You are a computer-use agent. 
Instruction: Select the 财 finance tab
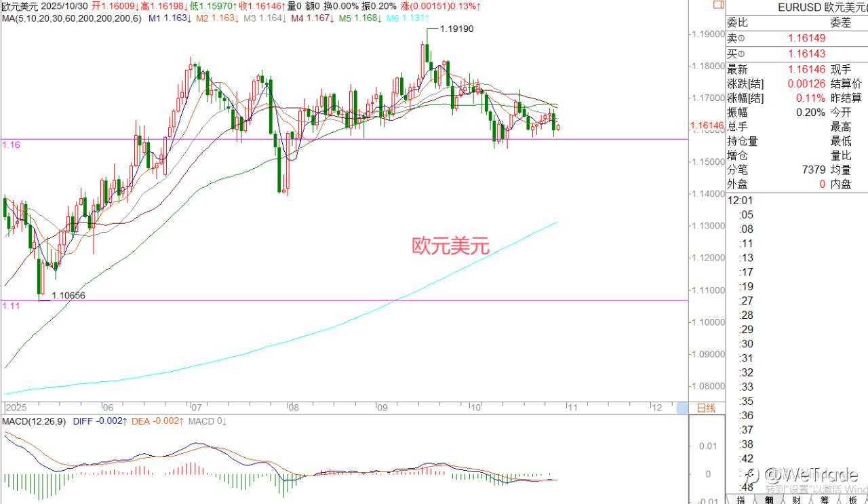[x=795, y=499]
